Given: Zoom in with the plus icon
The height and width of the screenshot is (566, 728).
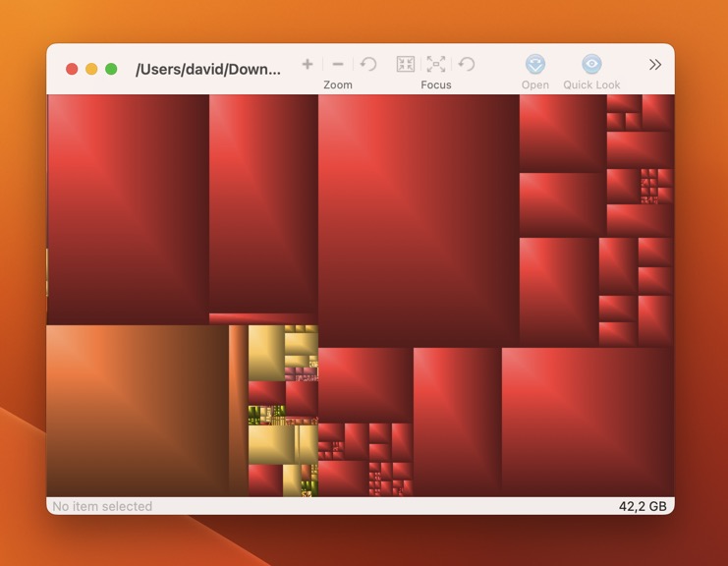Looking at the screenshot, I should (308, 64).
